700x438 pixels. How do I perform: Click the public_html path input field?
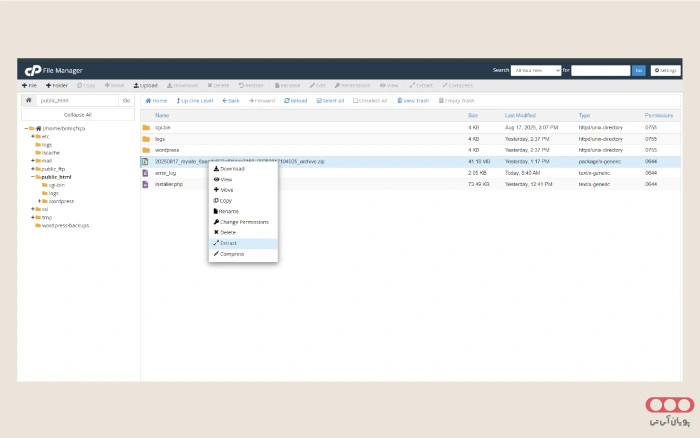77,100
